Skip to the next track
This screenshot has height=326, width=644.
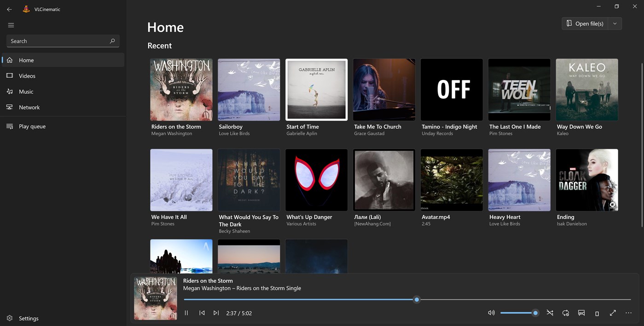coord(216,313)
